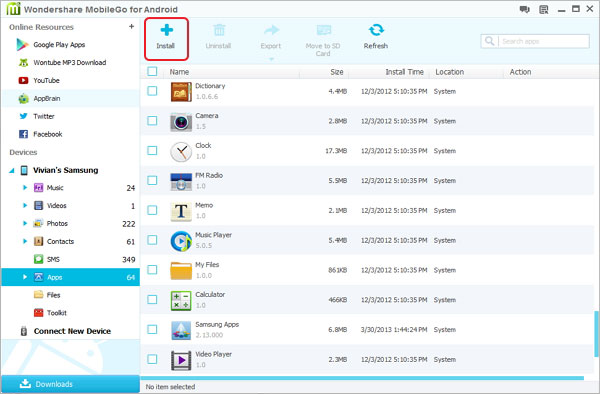Viewport: 600px width, 394px height.
Task: Add an online resource with plus icon
Action: 131,26
